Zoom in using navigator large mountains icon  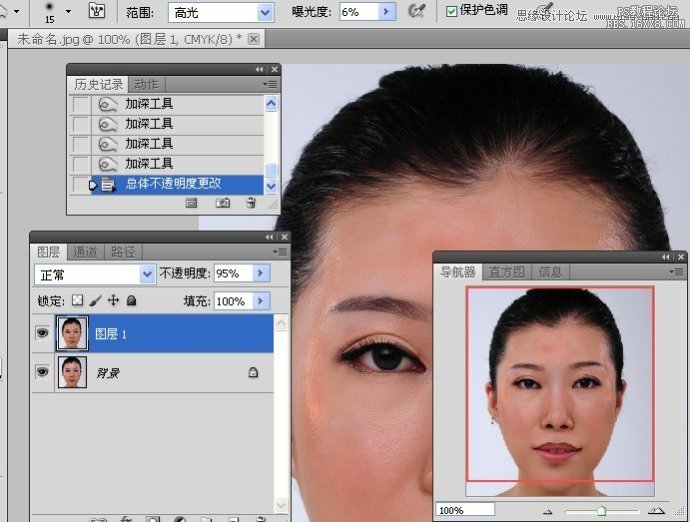(x=657, y=511)
